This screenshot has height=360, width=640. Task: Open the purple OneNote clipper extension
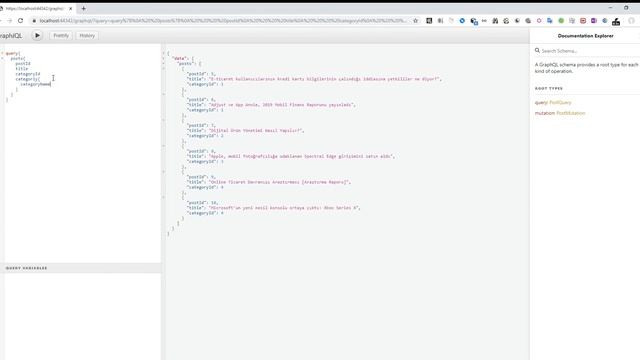pos(594,20)
